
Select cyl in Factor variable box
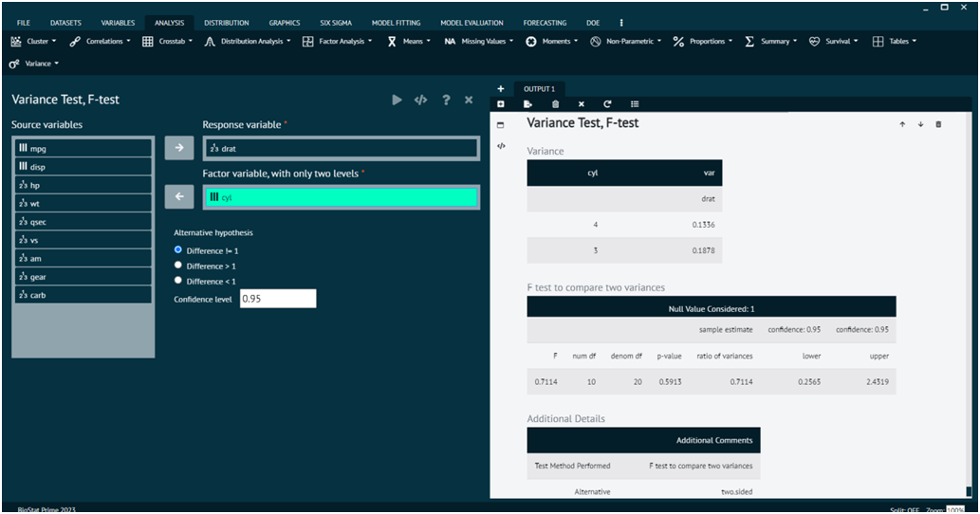[342, 197]
